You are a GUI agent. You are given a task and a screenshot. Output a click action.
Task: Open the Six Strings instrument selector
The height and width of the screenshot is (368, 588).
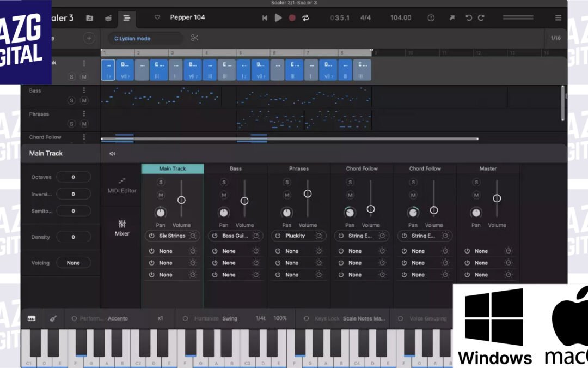pyautogui.click(x=172, y=236)
